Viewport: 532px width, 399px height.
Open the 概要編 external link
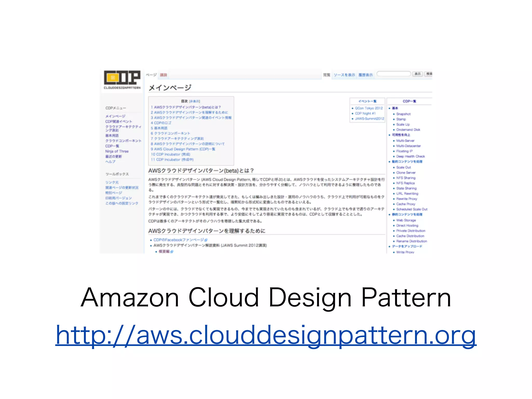(x=166, y=251)
